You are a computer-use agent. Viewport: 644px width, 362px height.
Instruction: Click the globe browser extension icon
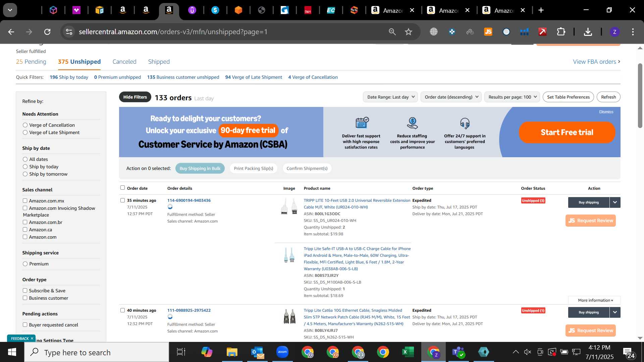(x=434, y=32)
